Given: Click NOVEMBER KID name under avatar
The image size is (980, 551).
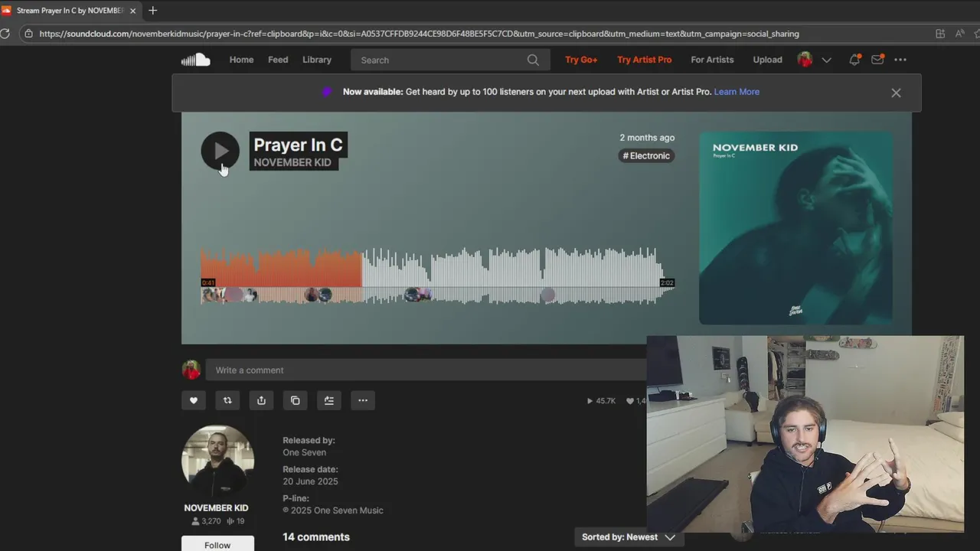Looking at the screenshot, I should (216, 508).
